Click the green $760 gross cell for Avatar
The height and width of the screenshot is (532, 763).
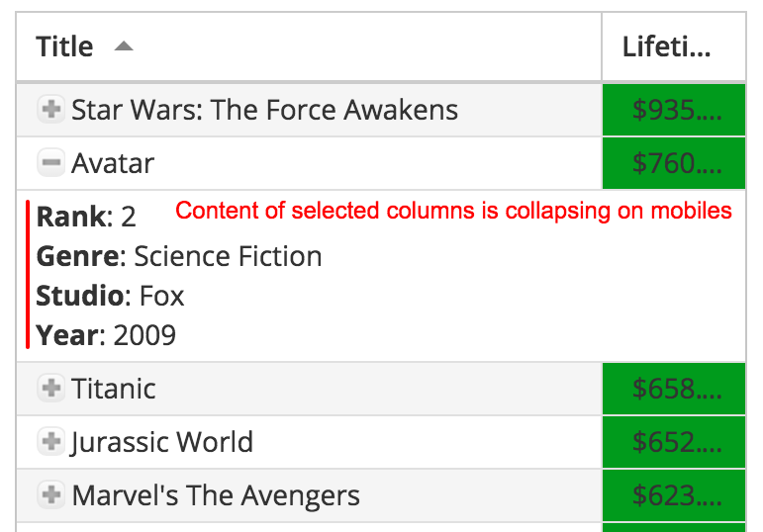[674, 163]
